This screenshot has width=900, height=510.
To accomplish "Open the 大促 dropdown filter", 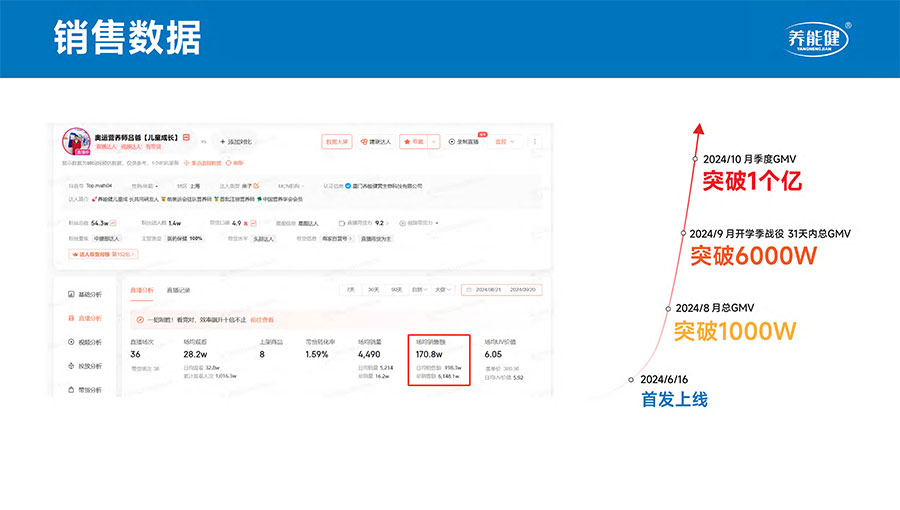I will pyautogui.click(x=439, y=289).
